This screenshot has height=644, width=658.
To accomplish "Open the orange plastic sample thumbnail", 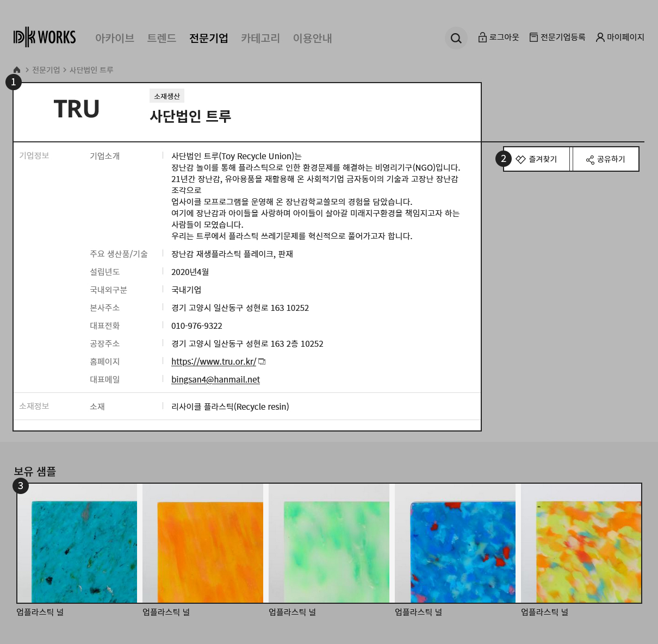I will click(203, 543).
